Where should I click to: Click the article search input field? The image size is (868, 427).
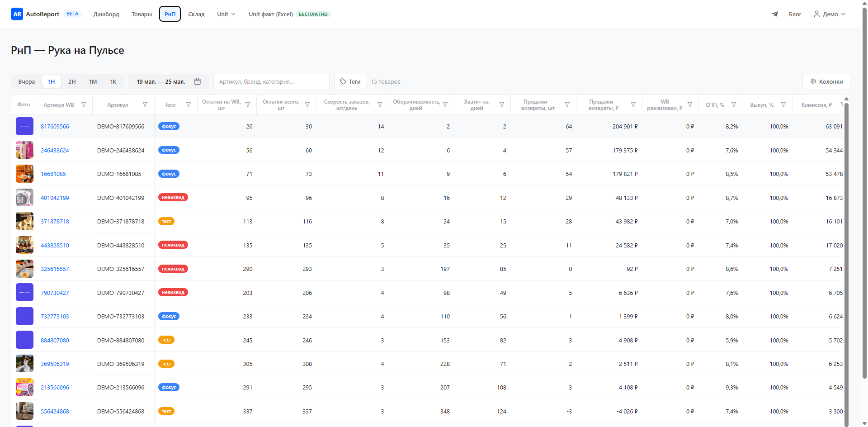[271, 81]
